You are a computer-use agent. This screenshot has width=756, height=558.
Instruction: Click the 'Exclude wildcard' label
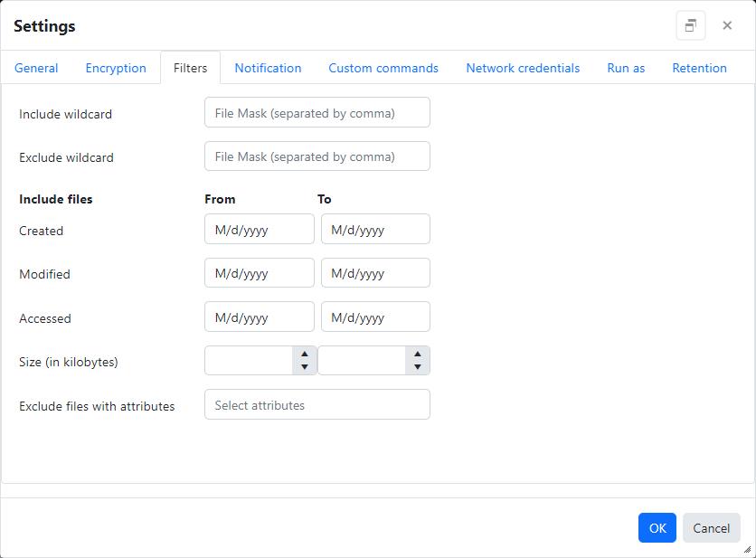click(x=67, y=157)
